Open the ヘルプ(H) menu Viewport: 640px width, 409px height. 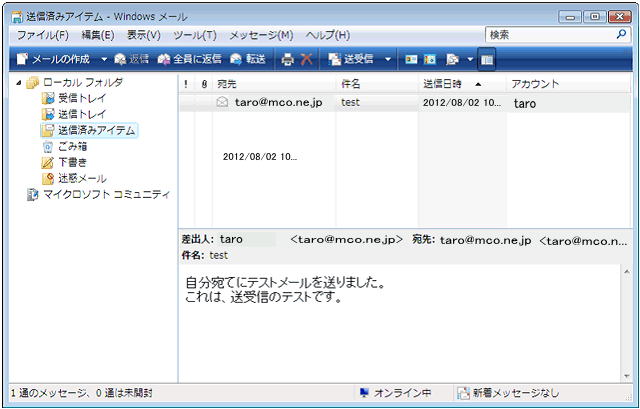328,35
